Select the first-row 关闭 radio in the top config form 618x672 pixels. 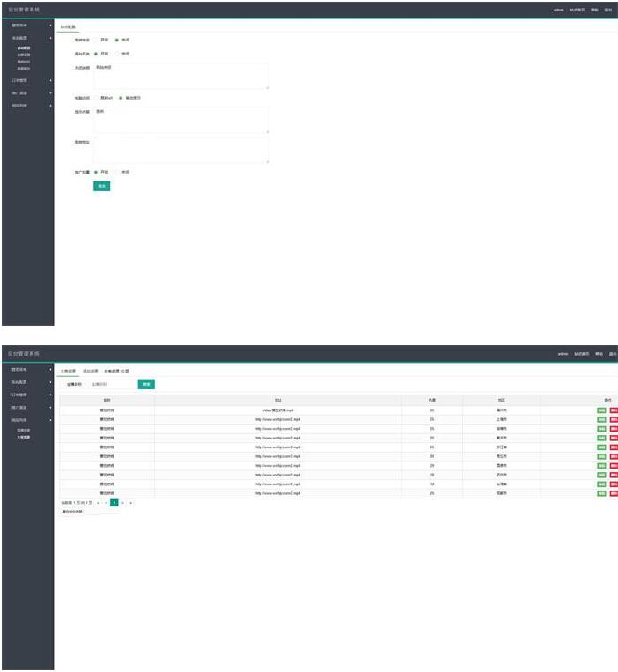click(x=116, y=40)
